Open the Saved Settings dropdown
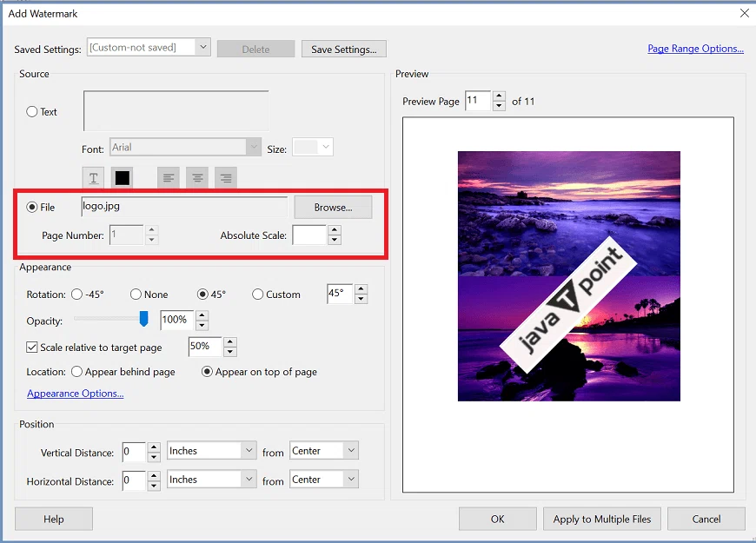756x543 pixels. point(203,47)
